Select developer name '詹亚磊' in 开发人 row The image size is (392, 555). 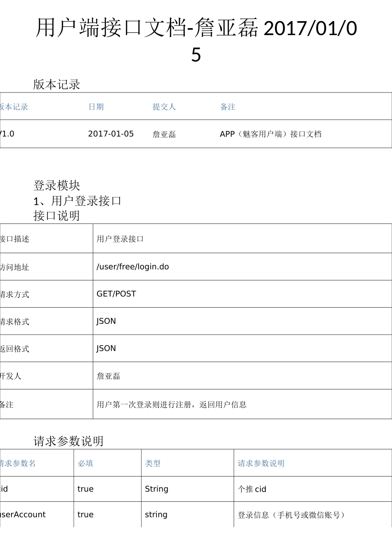(109, 376)
